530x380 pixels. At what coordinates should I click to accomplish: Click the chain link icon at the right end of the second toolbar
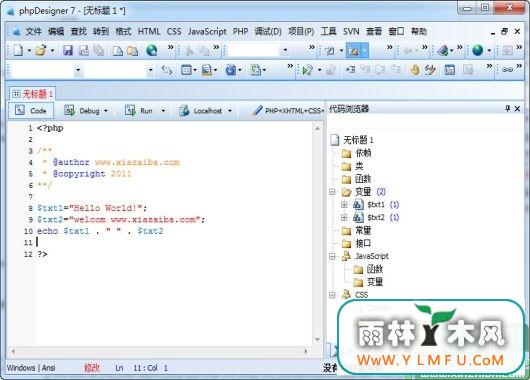tap(507, 70)
